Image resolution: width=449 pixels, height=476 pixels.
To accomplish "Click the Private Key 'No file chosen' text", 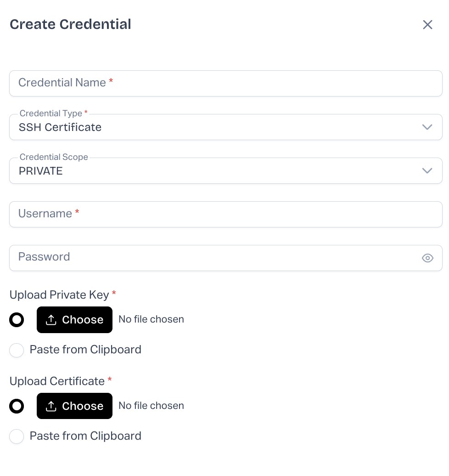I will point(151,319).
